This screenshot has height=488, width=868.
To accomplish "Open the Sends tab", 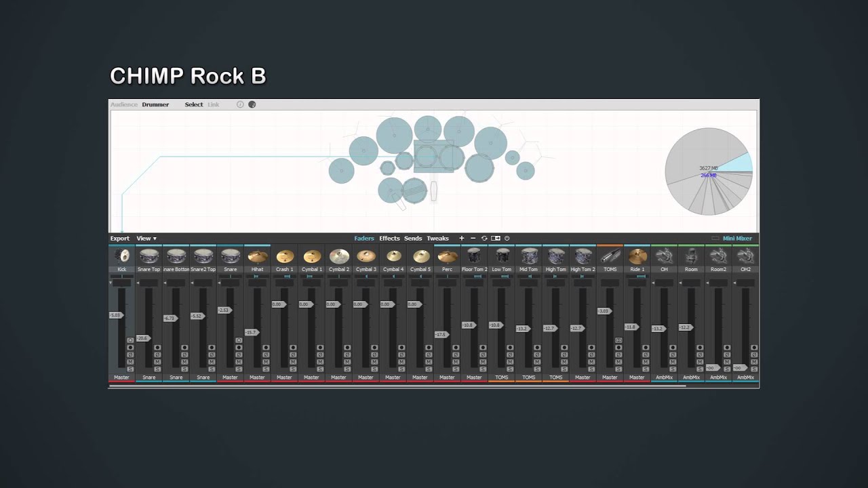I will tap(413, 239).
